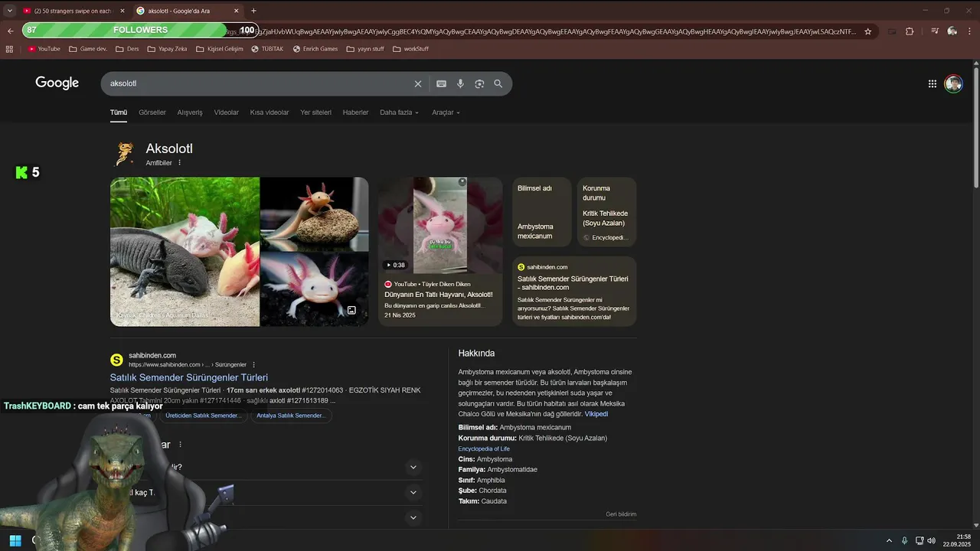Expand the first related question chevron
The image size is (980, 551).
413,467
